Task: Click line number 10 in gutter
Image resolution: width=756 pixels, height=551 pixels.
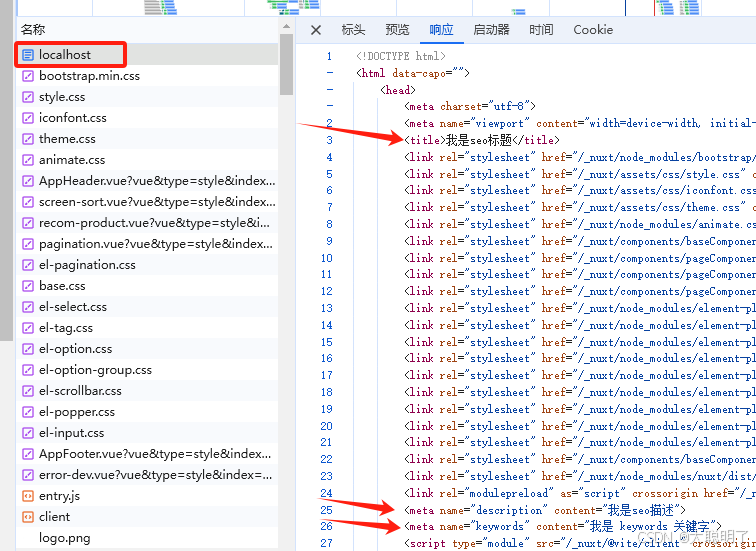Action: [326, 258]
